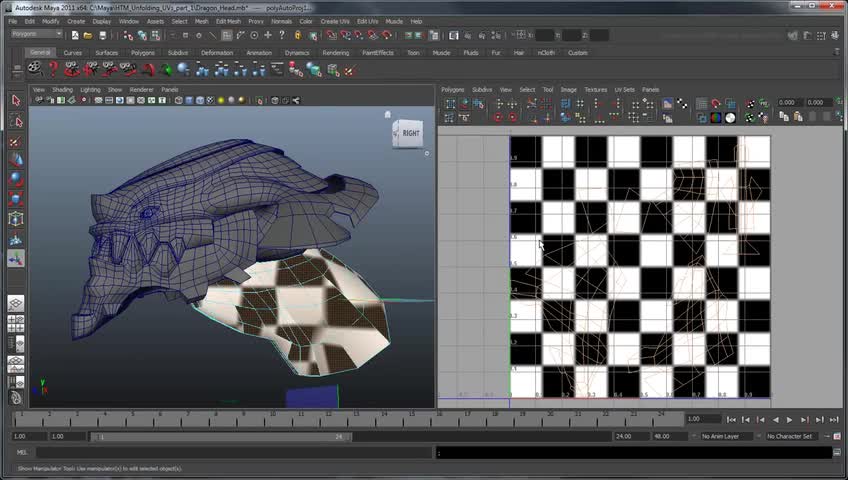Click the Save Scene icon
This screenshot has height=480, width=848.
click(x=103, y=35)
